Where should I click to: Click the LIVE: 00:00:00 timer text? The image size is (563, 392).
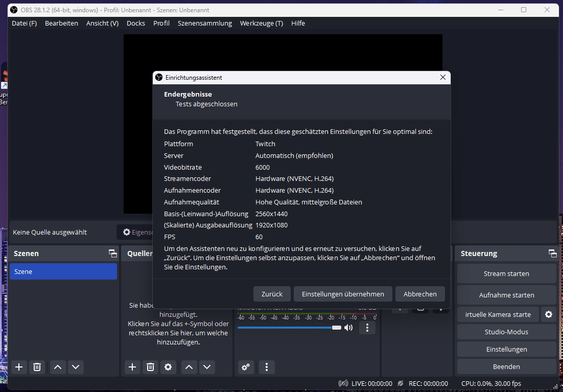pos(371,383)
